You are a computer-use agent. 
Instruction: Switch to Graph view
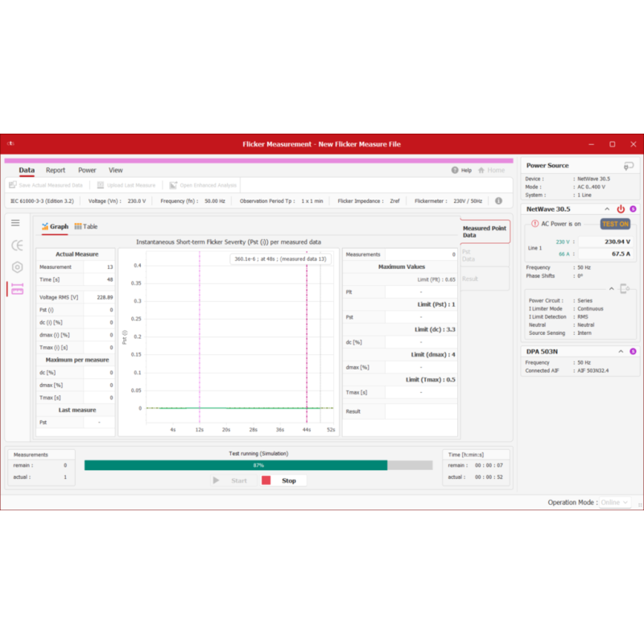coord(55,227)
